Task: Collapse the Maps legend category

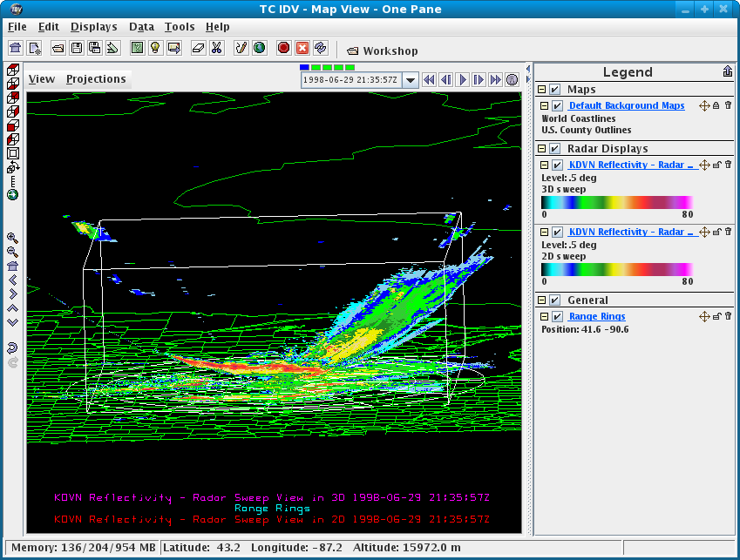Action: (x=542, y=90)
